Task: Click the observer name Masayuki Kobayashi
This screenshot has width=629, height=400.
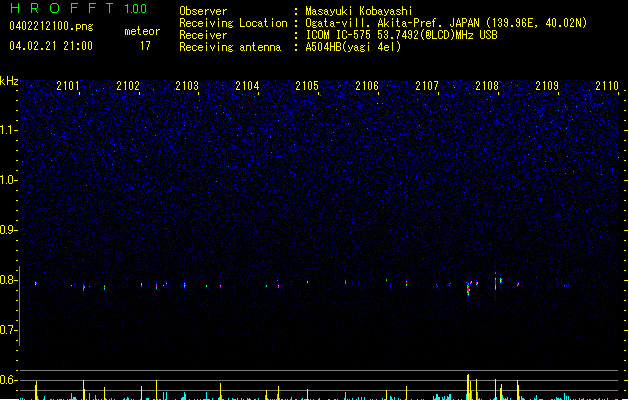Action: coord(359,11)
